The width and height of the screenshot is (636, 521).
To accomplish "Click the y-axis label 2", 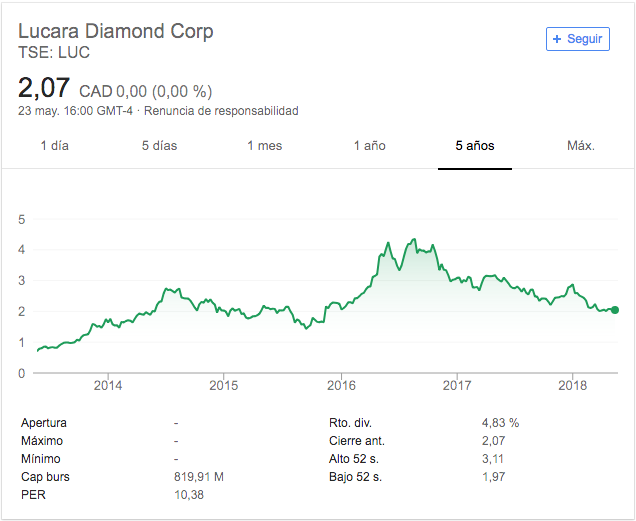I will click(x=22, y=312).
